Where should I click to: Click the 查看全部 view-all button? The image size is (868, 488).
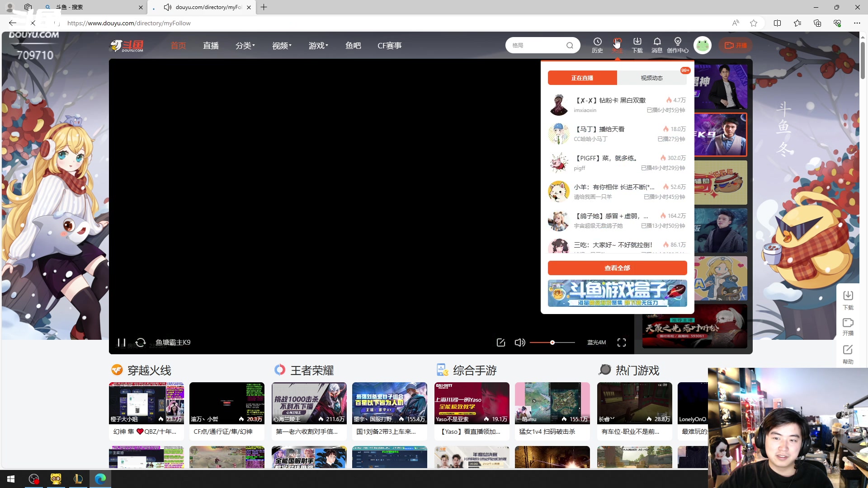pos(617,267)
